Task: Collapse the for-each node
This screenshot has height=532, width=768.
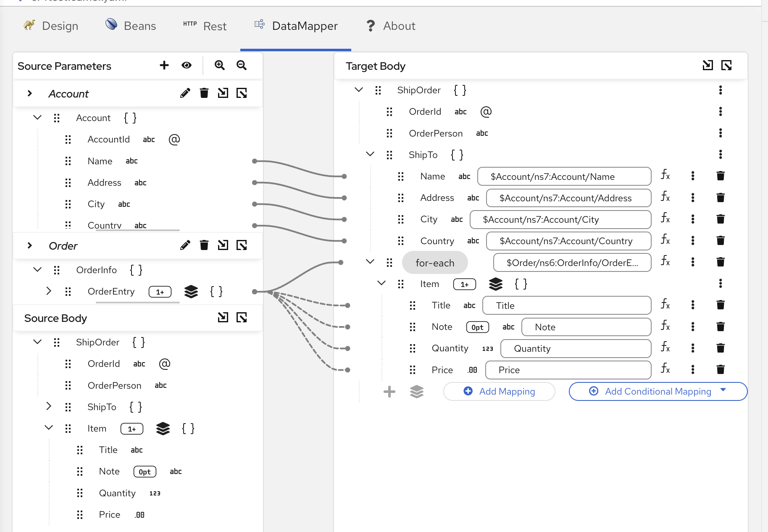Action: pos(370,262)
